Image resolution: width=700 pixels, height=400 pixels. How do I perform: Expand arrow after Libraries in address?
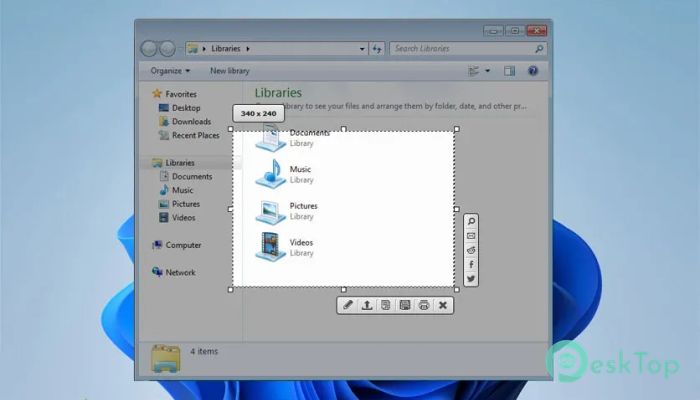(x=248, y=48)
